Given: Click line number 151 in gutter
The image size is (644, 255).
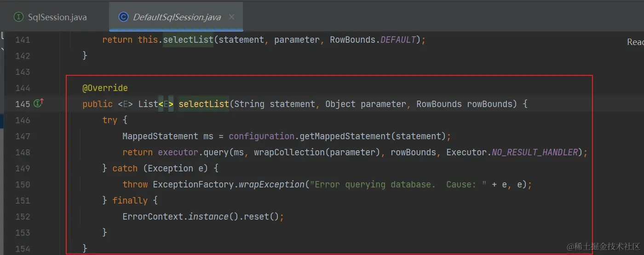Looking at the screenshot, I should [22, 201].
